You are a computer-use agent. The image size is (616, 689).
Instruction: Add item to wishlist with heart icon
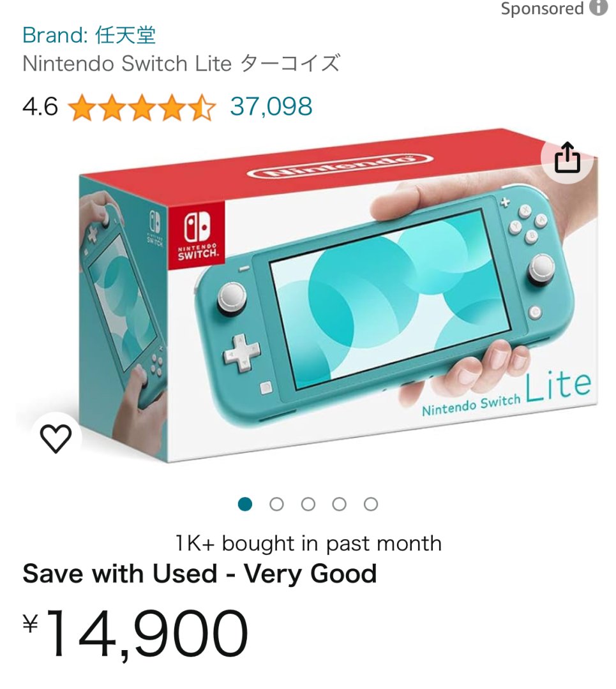pyautogui.click(x=56, y=438)
